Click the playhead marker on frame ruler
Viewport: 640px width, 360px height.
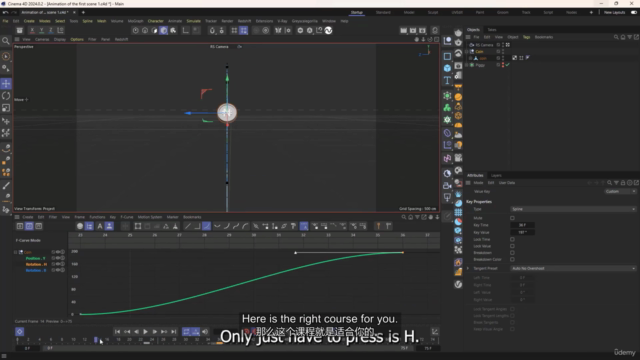[96, 340]
